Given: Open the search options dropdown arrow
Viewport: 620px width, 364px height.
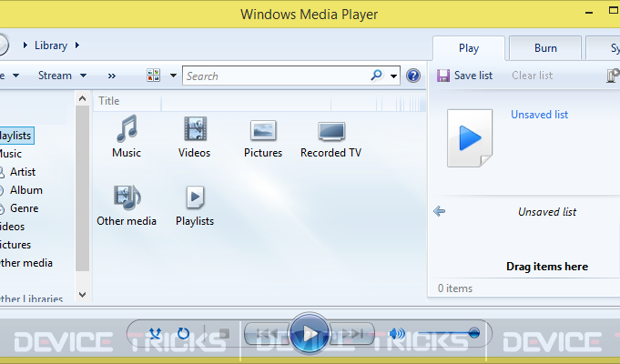Looking at the screenshot, I should pyautogui.click(x=393, y=76).
